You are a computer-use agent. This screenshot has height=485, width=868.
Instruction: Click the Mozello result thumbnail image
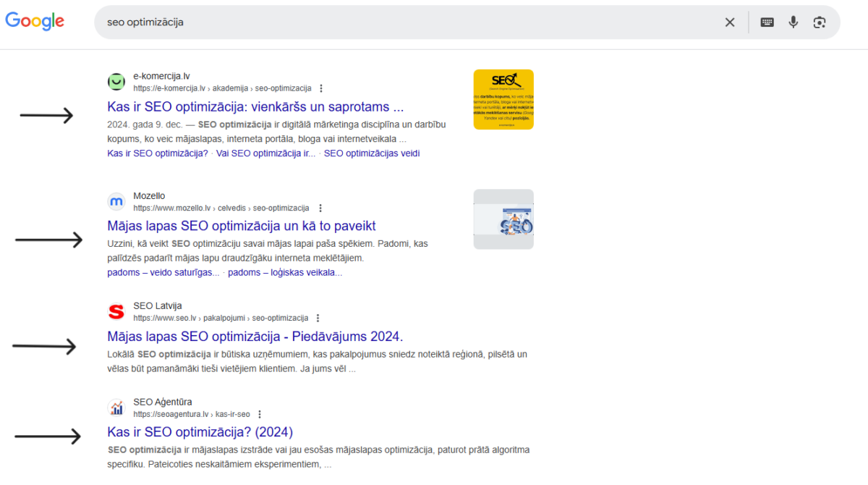(503, 219)
